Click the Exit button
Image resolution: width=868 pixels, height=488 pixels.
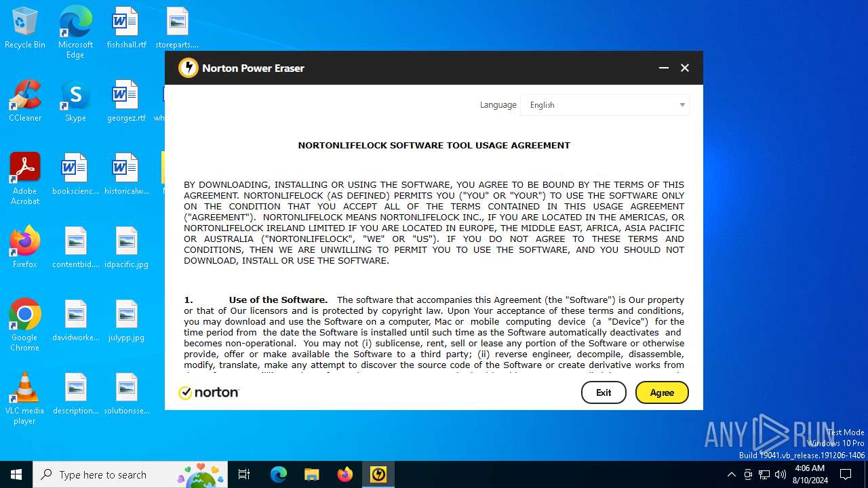604,392
